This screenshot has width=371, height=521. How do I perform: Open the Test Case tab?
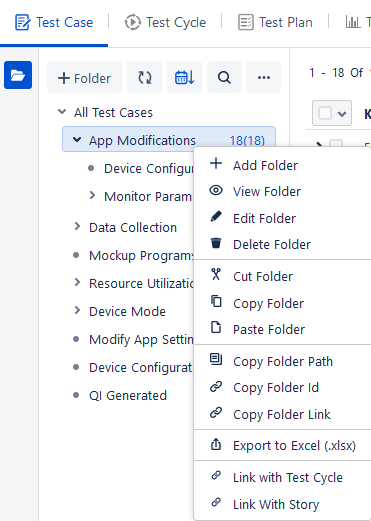54,23
